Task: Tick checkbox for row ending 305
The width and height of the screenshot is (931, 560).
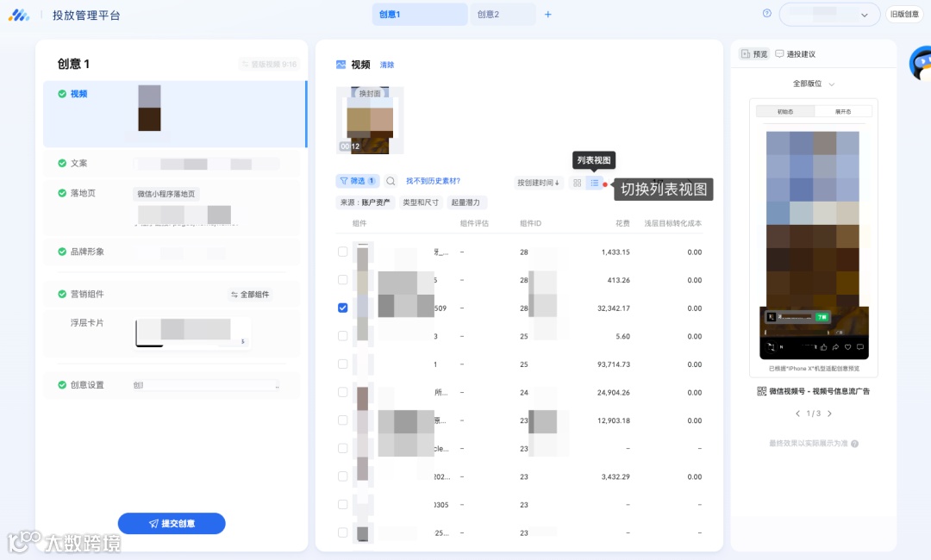Action: click(x=342, y=504)
